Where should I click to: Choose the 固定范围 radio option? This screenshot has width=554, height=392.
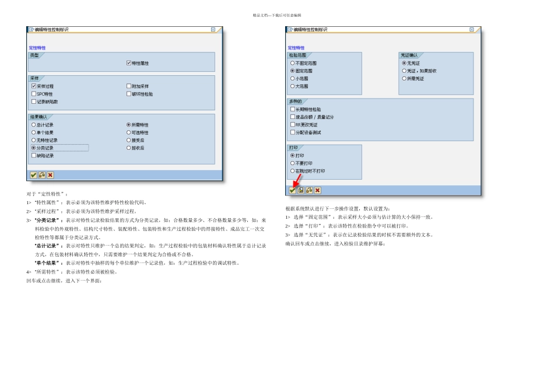coord(293,71)
